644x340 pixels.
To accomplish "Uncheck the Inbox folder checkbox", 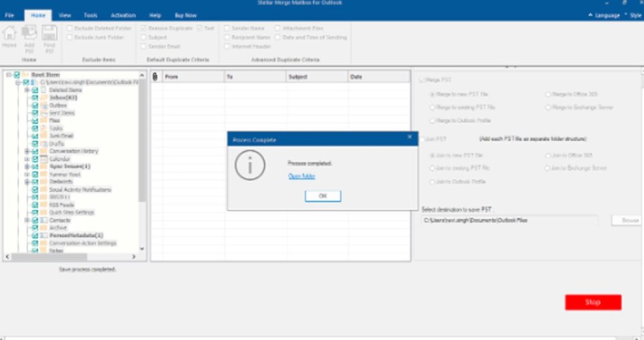I will [35, 97].
